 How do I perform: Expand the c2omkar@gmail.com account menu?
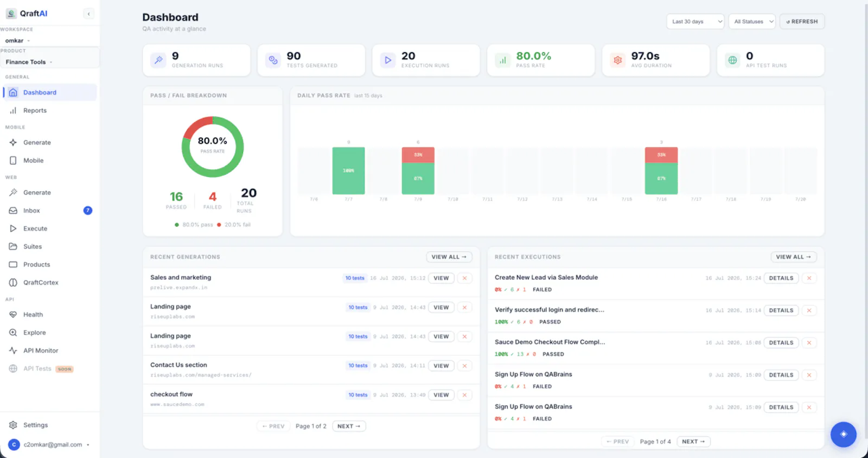point(49,444)
